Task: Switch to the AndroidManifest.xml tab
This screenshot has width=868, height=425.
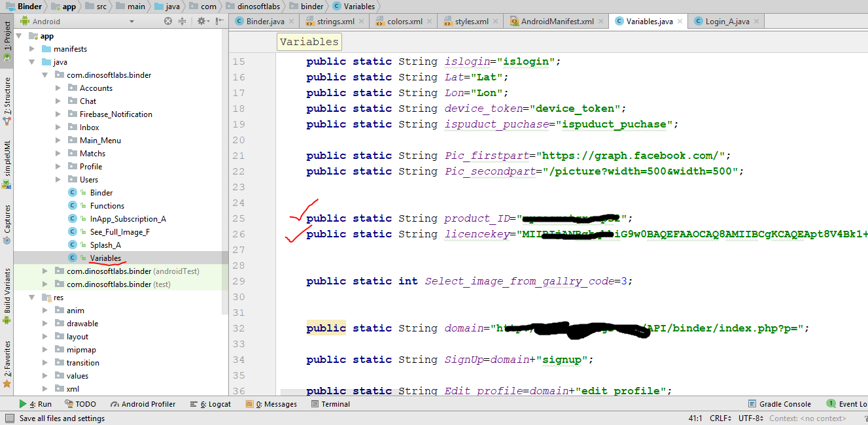Action: coord(557,22)
